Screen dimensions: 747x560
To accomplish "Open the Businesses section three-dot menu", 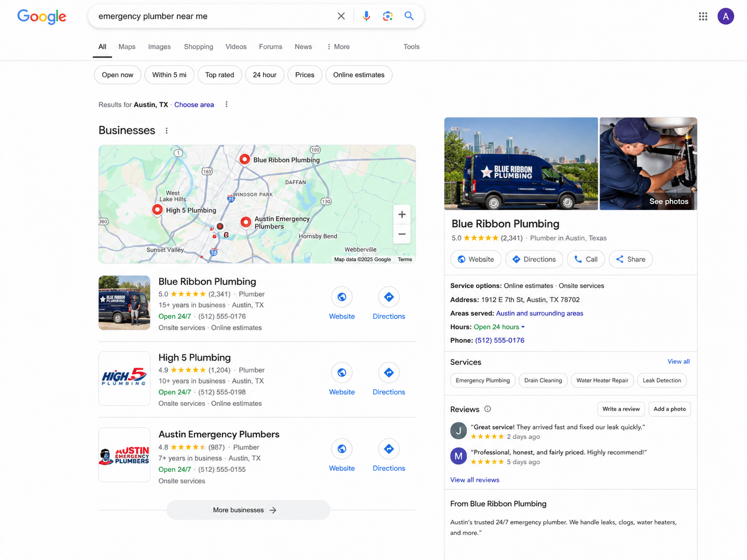I will [167, 130].
